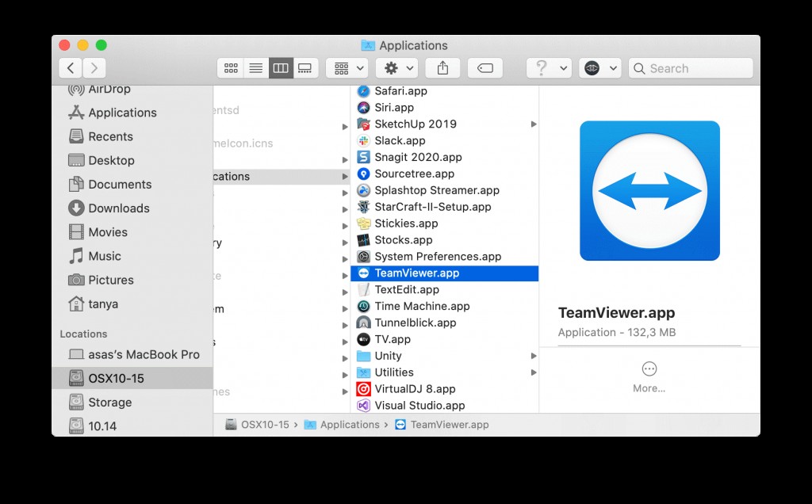Viewport: 812px width, 504px height.
Task: Select asas's MacBook Pro location
Action: click(x=134, y=354)
